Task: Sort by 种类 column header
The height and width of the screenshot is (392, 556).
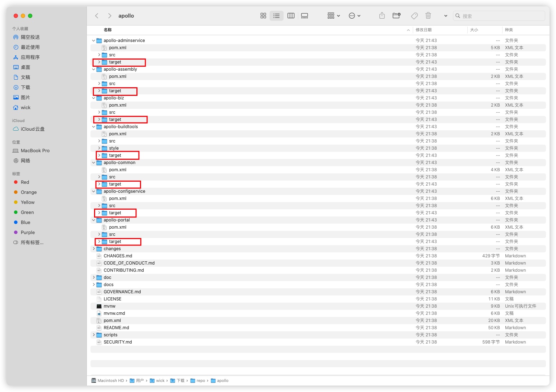Action: [x=509, y=30]
